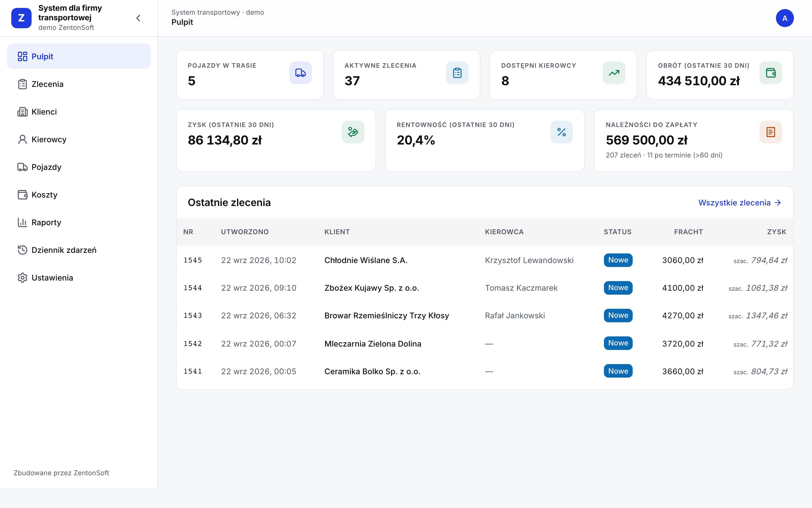Click the blue Z app logo
This screenshot has height=508, width=812.
coord(21,18)
